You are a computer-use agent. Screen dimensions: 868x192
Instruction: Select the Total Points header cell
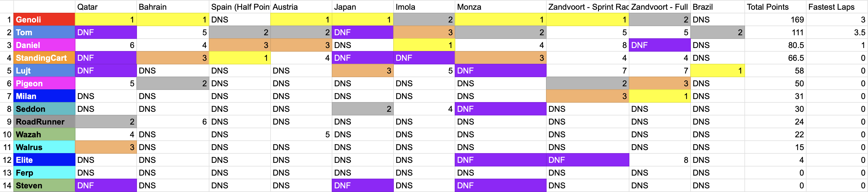(x=775, y=7)
